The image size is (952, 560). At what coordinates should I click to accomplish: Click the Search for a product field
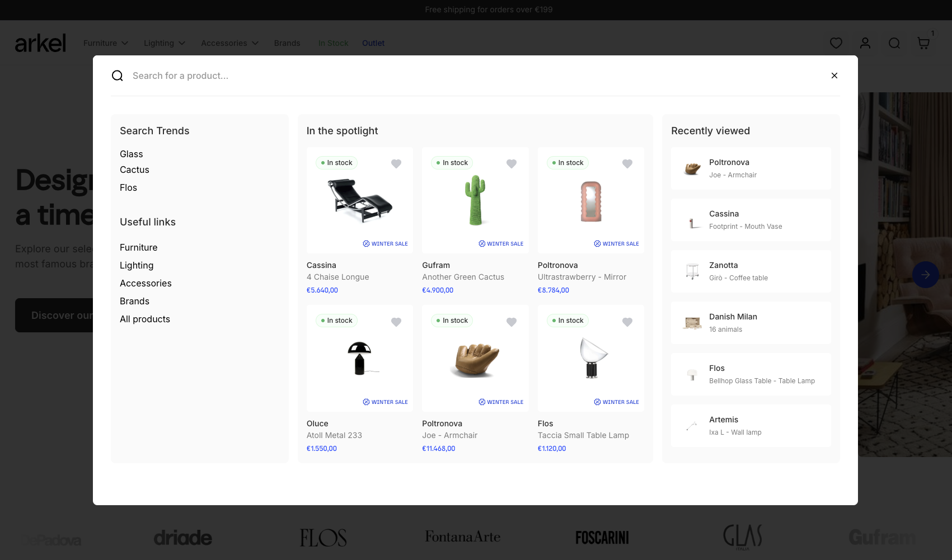448,76
